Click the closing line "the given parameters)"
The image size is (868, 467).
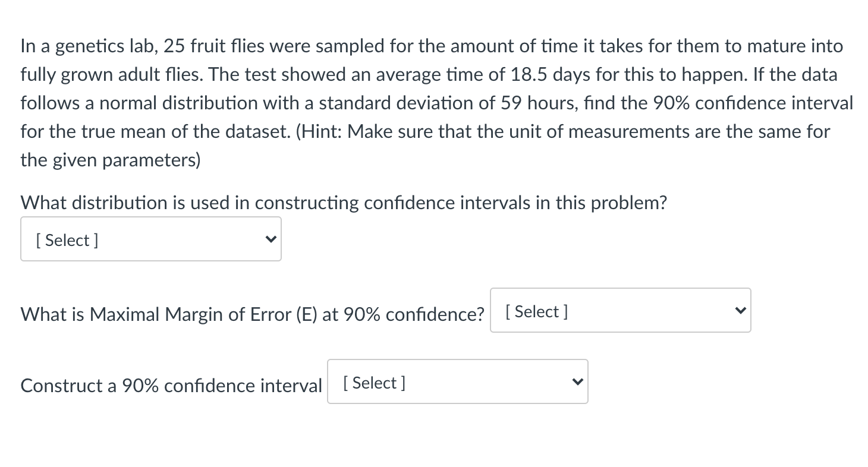(111, 160)
